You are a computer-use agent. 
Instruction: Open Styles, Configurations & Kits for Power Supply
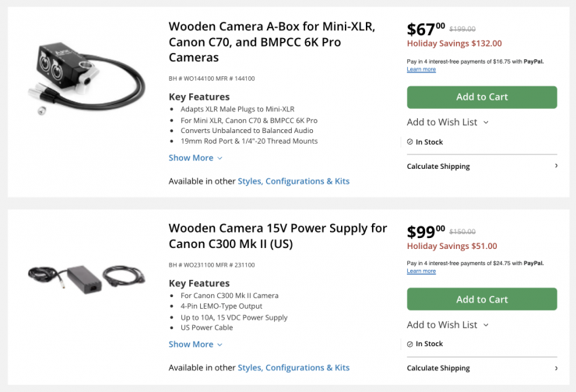[x=293, y=368]
